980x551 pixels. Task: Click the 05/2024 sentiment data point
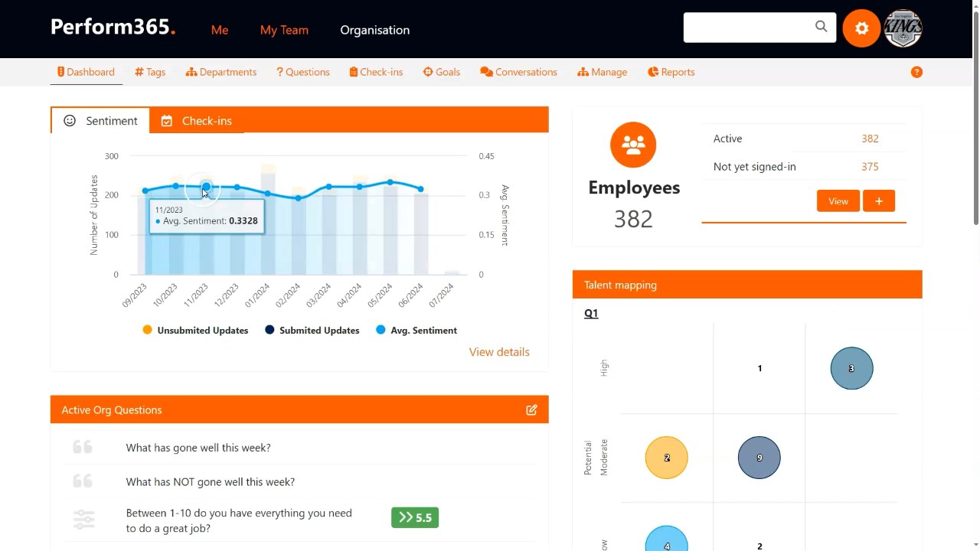click(390, 182)
